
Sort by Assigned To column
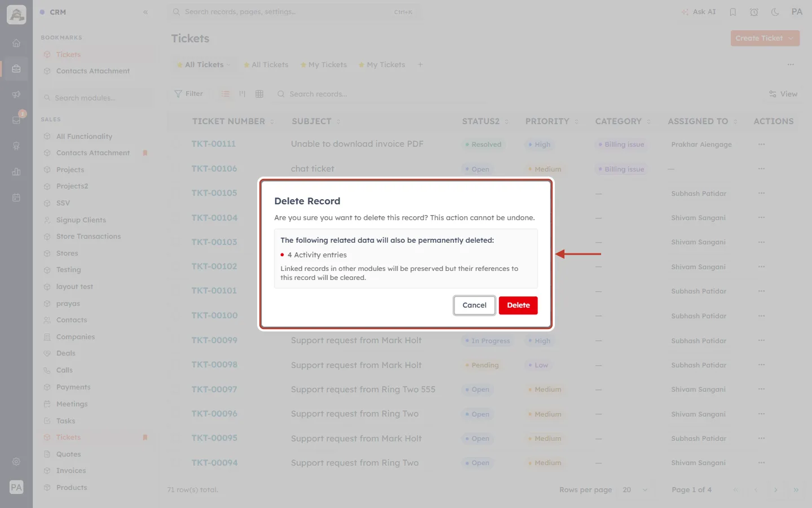(x=702, y=121)
